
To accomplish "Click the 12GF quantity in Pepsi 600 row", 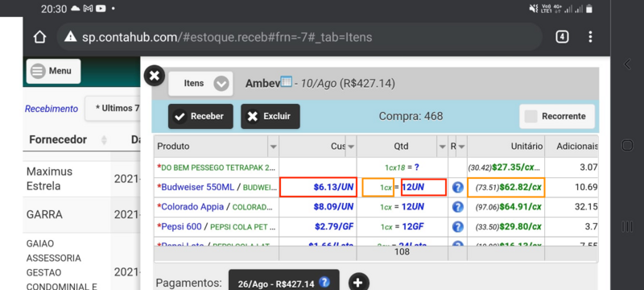I will 413,226.
